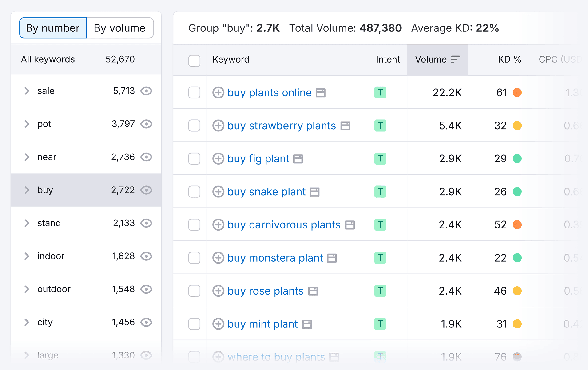588x370 pixels.
Task: Click the add keyword icon for buy plants online
Action: pos(218,93)
